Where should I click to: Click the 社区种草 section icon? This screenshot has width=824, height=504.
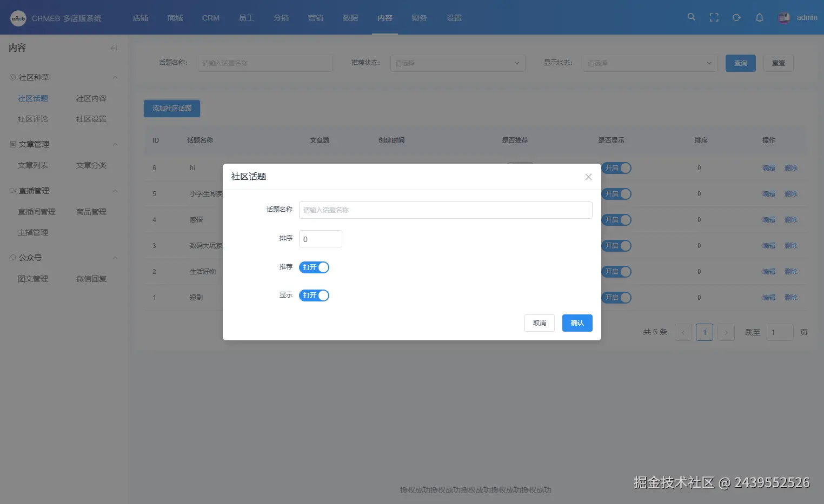tap(12, 77)
